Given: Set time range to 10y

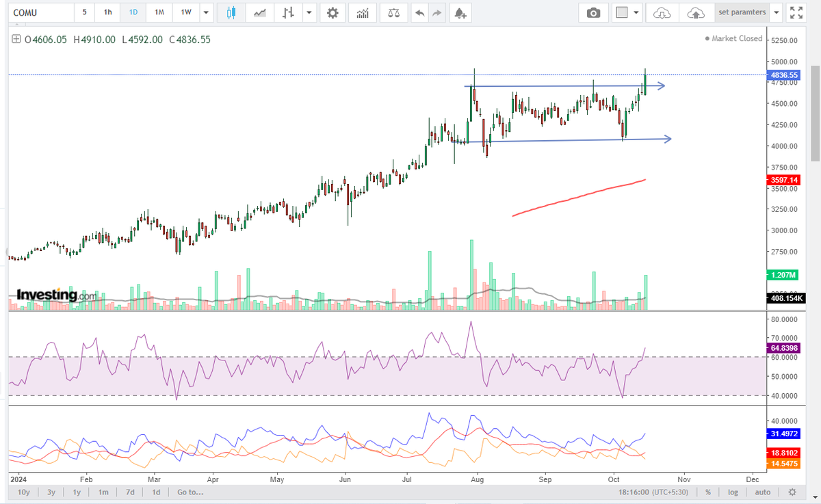Looking at the screenshot, I should coord(24,492).
